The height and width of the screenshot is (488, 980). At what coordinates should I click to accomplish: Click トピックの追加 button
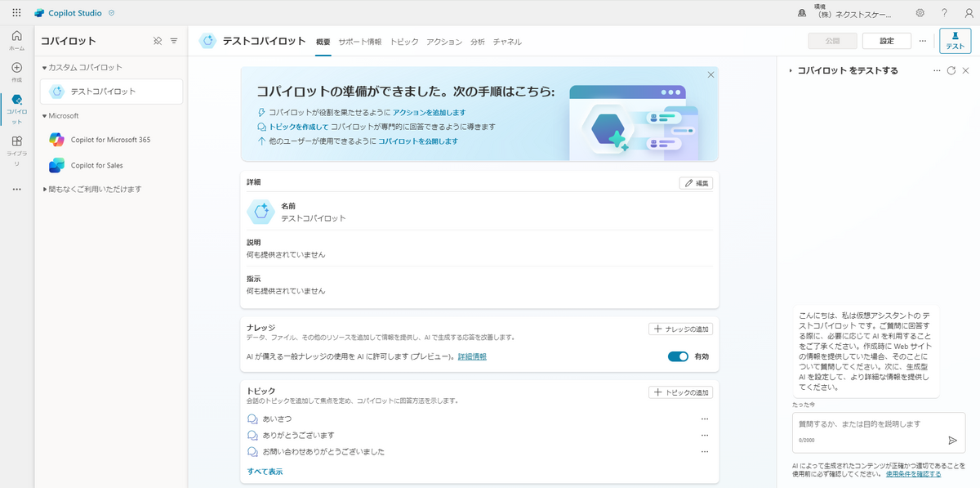coord(680,392)
